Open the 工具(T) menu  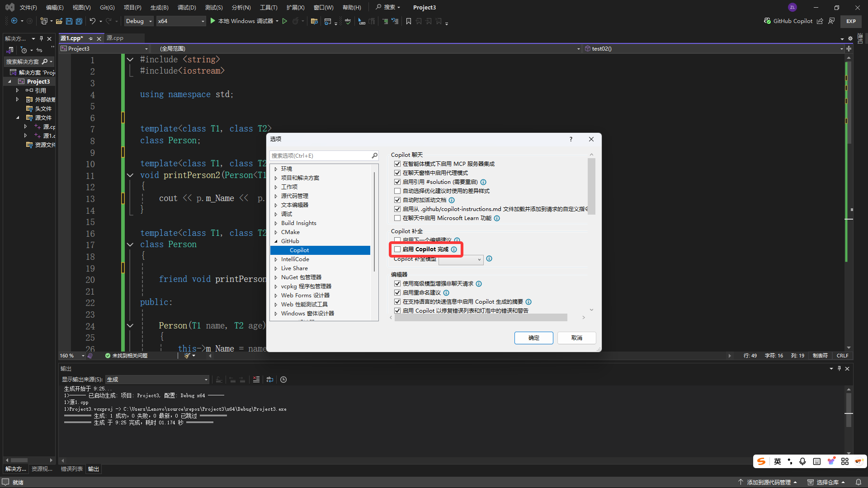coord(269,7)
